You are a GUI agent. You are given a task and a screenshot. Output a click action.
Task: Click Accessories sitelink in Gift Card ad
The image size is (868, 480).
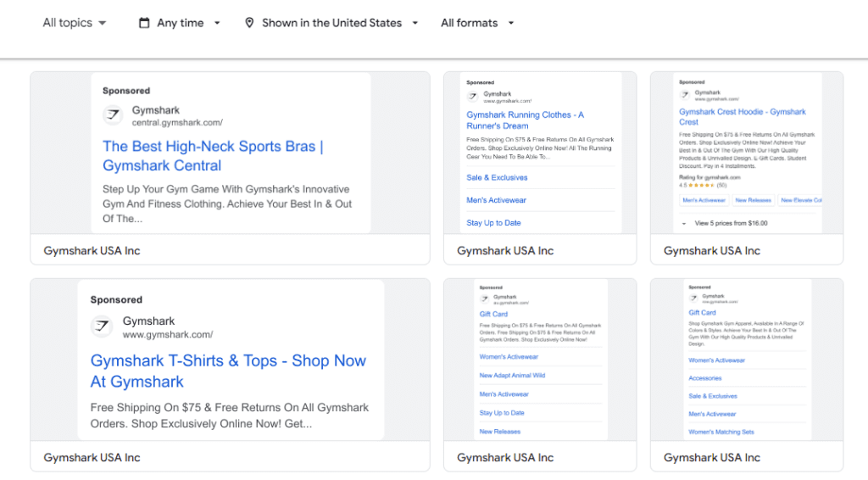point(704,378)
